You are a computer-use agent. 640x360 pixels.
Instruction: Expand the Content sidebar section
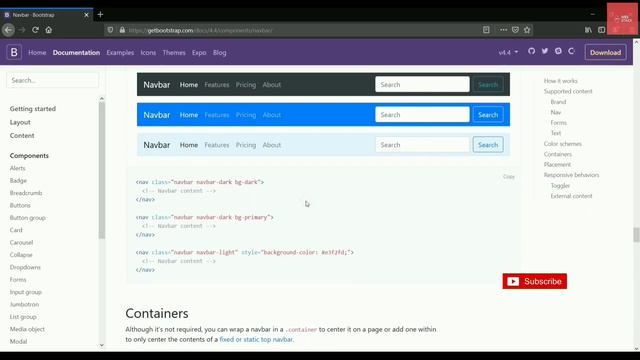point(22,136)
